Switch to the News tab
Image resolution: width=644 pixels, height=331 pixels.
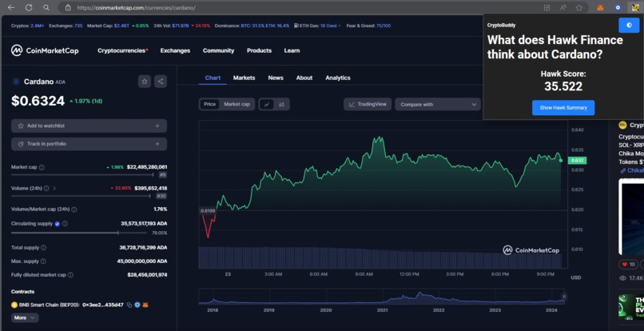(276, 78)
